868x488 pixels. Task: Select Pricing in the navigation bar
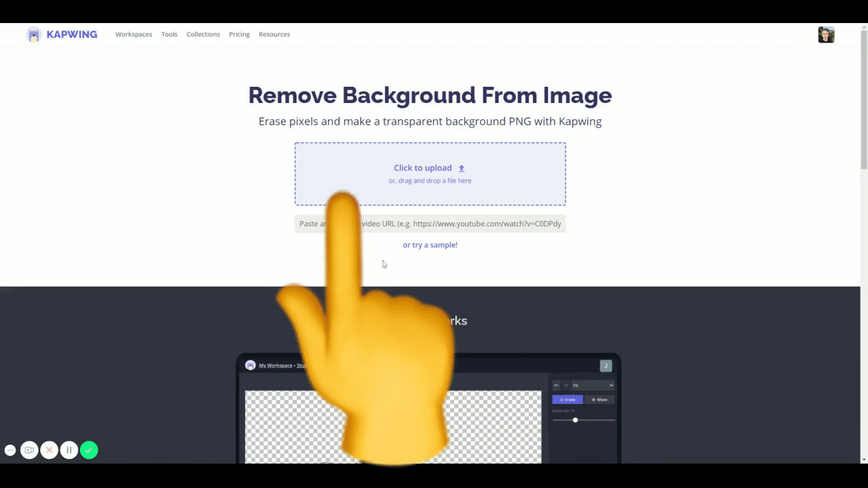(239, 34)
